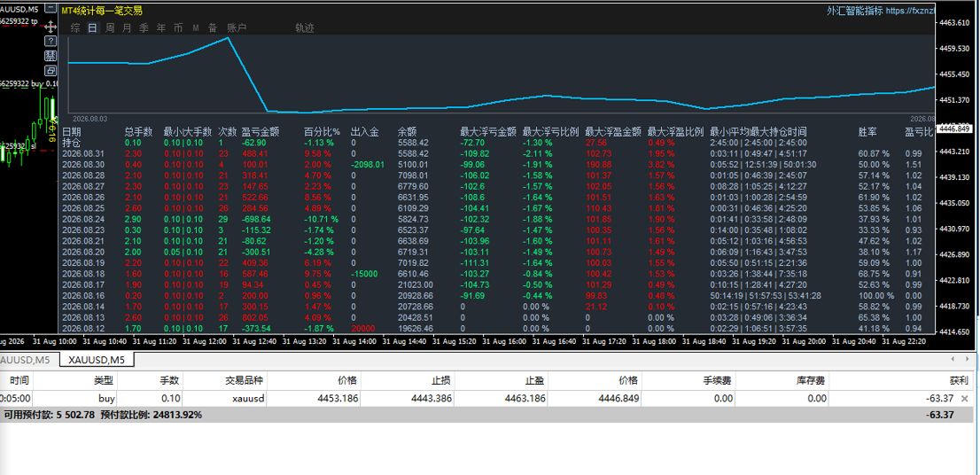Screen dimensions: 980x475
Task: Click the right tab-scroll arrow by chart tabs
Action: (x=968, y=359)
